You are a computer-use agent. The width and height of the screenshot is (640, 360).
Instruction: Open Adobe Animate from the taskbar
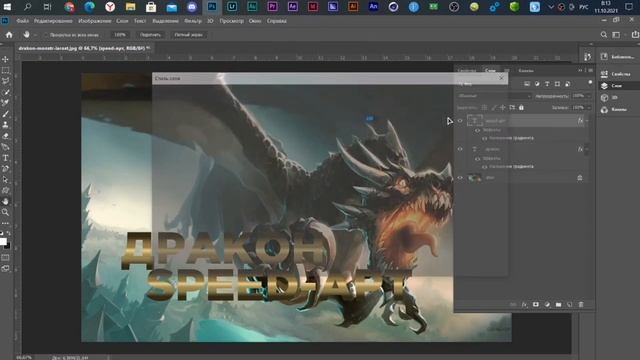[x=373, y=7]
